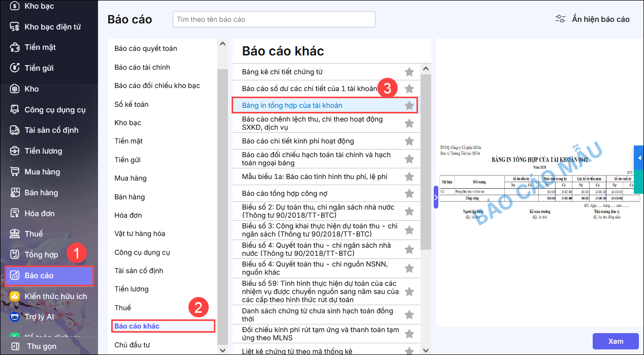
Task: Focus the Tìm theo tên báo cáo search field
Action: [x=274, y=19]
